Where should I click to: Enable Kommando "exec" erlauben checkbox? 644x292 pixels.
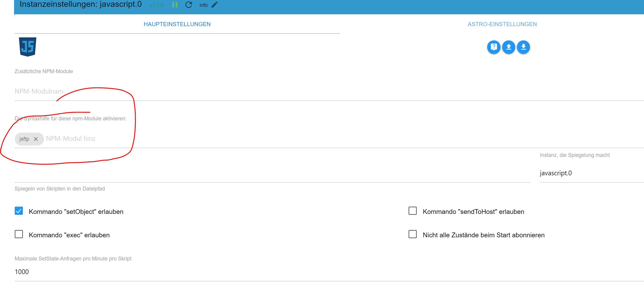[x=19, y=234]
